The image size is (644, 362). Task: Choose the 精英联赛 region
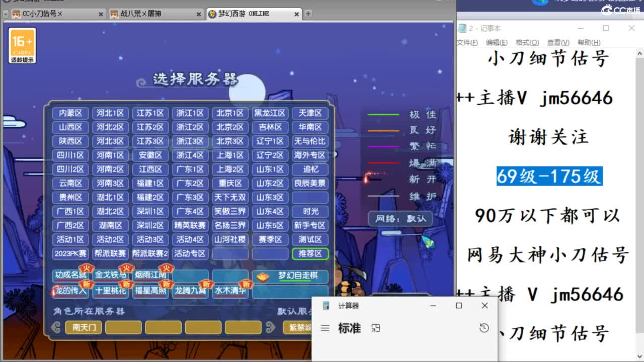tap(190, 225)
